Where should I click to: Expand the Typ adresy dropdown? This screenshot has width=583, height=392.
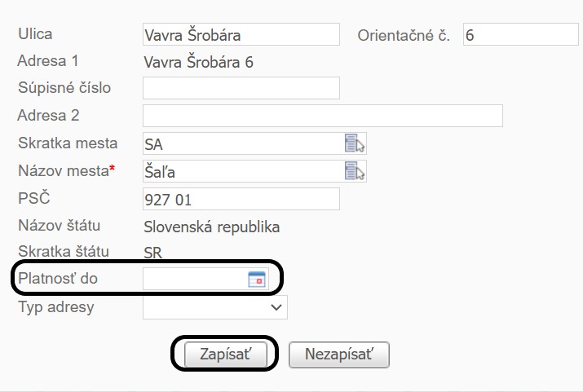(x=215, y=307)
